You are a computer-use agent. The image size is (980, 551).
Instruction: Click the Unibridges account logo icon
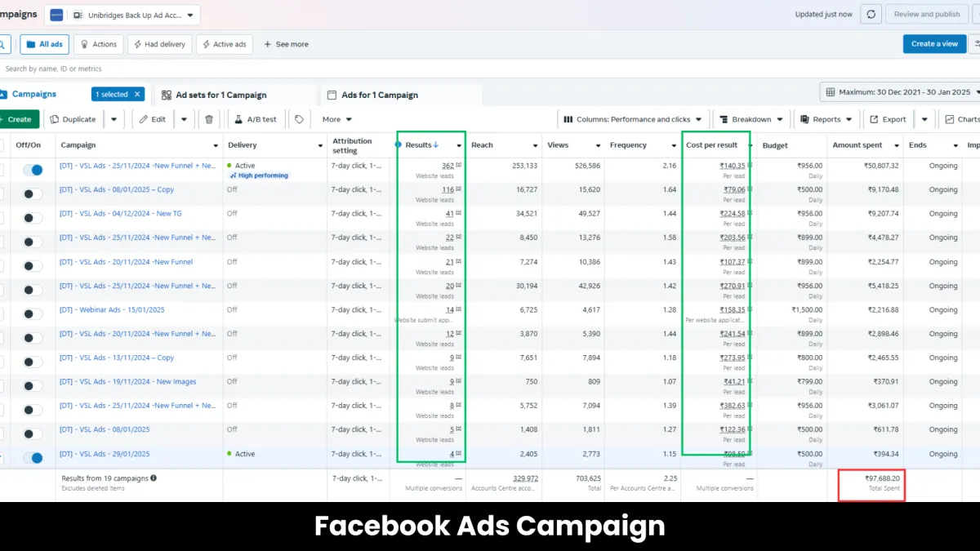(56, 15)
